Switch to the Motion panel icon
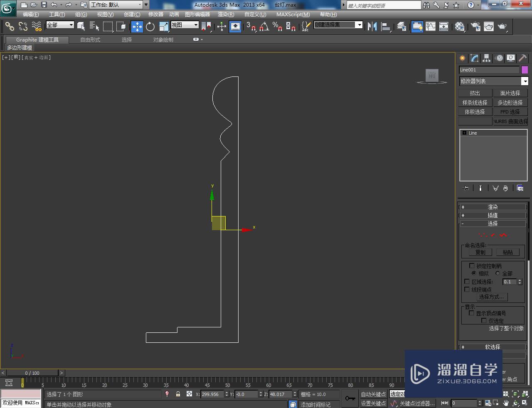 499,58
